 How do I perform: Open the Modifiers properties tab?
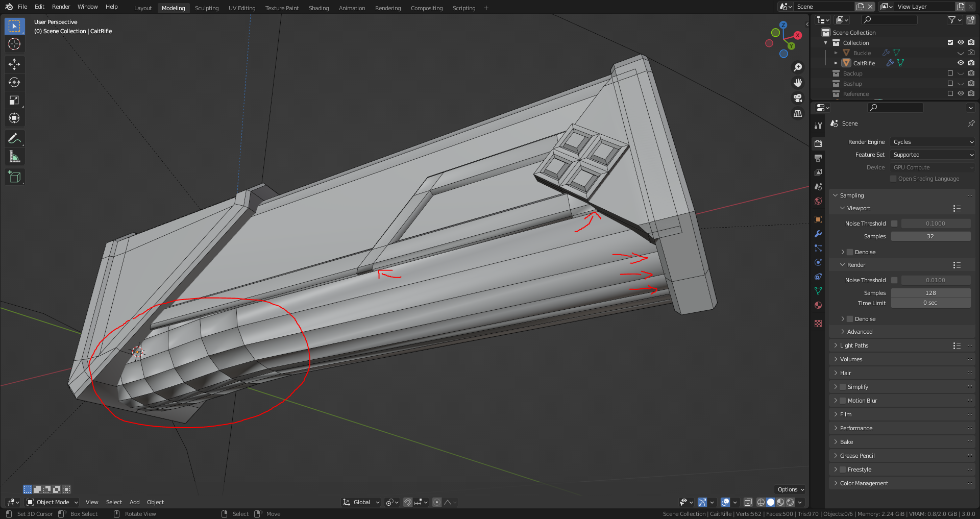click(x=818, y=234)
